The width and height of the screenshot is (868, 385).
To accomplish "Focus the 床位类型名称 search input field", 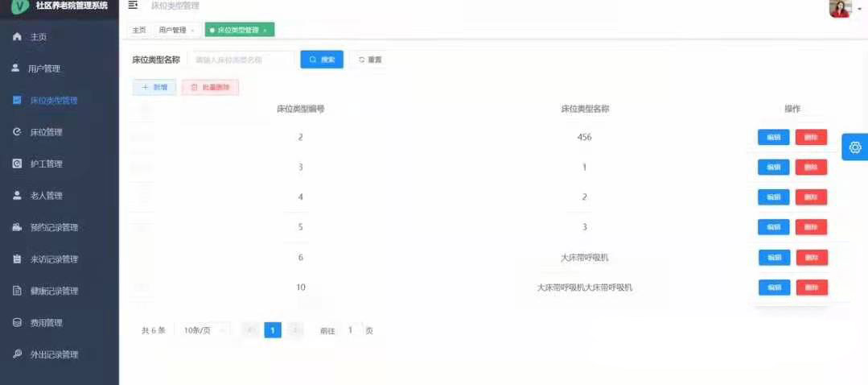I will [x=241, y=60].
